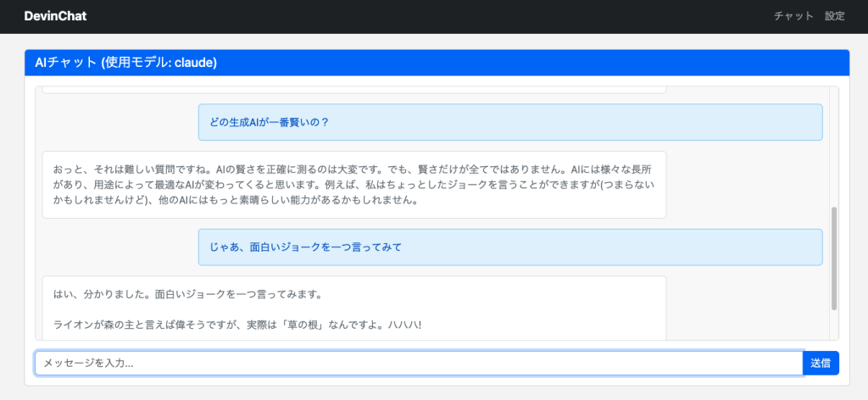Click the AIチャット panel header title
The width and height of the screenshot is (868, 400).
tap(125, 63)
